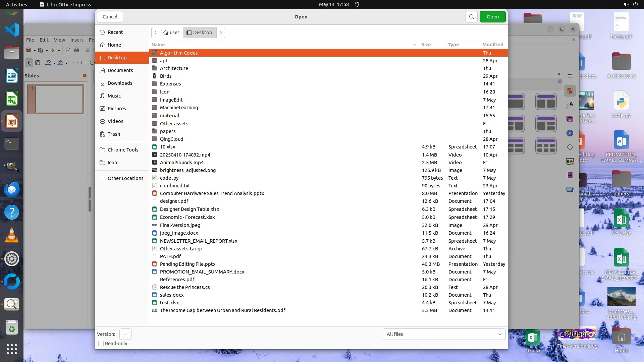Viewport: 644px width, 362px height.
Task: Click the user breadcrumb in path bar
Action: 171,33
